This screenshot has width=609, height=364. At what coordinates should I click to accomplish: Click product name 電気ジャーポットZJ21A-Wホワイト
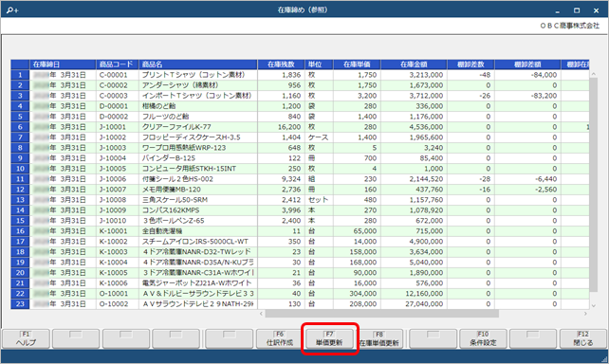point(197,282)
